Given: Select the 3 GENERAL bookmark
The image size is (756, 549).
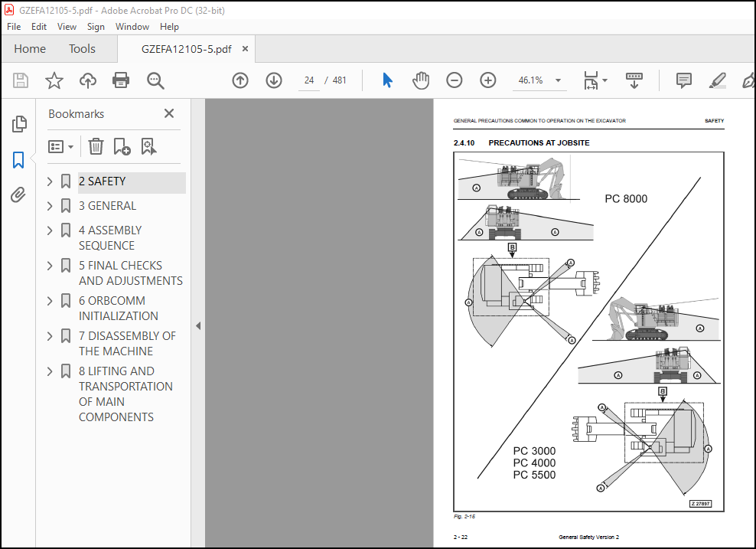Looking at the screenshot, I should (x=108, y=206).
